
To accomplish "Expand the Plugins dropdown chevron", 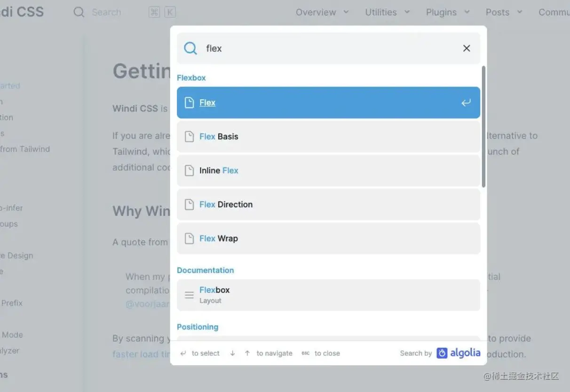I will [x=467, y=12].
